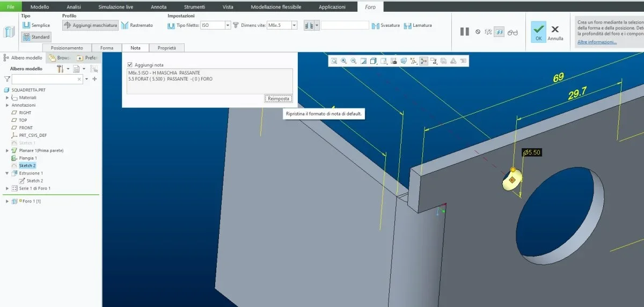The height and width of the screenshot is (307, 644).
Task: Confirm the hole with OK
Action: 538,32
